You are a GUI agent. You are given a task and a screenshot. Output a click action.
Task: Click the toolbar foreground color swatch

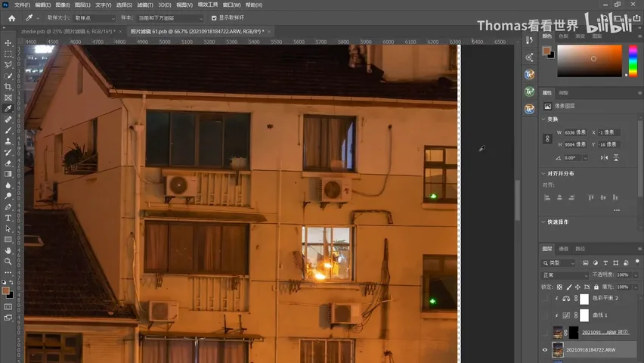6,290
